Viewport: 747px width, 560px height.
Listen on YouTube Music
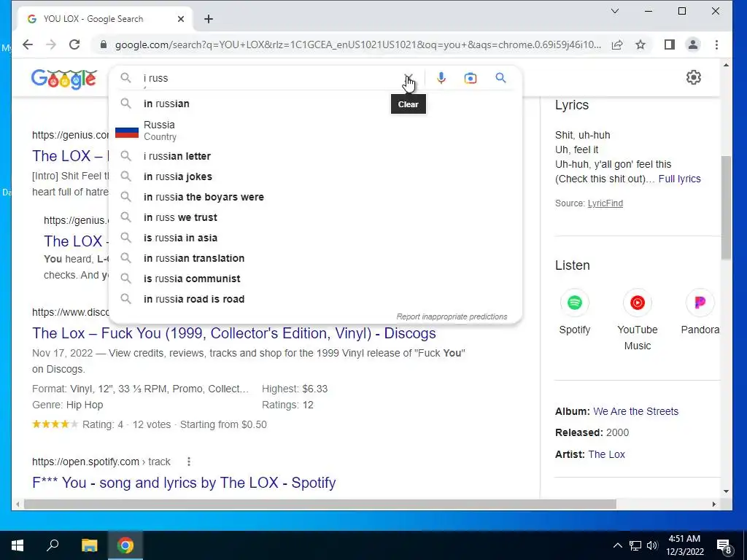638,303
